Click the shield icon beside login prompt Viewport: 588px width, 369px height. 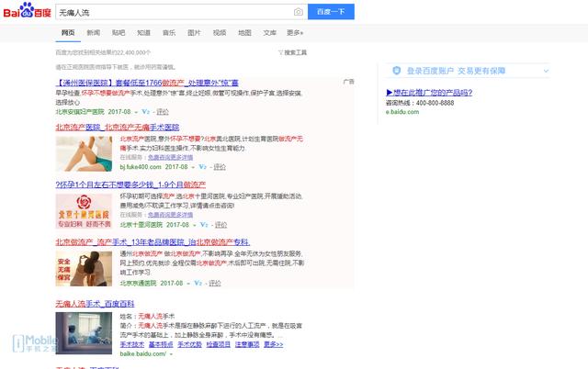click(x=394, y=71)
